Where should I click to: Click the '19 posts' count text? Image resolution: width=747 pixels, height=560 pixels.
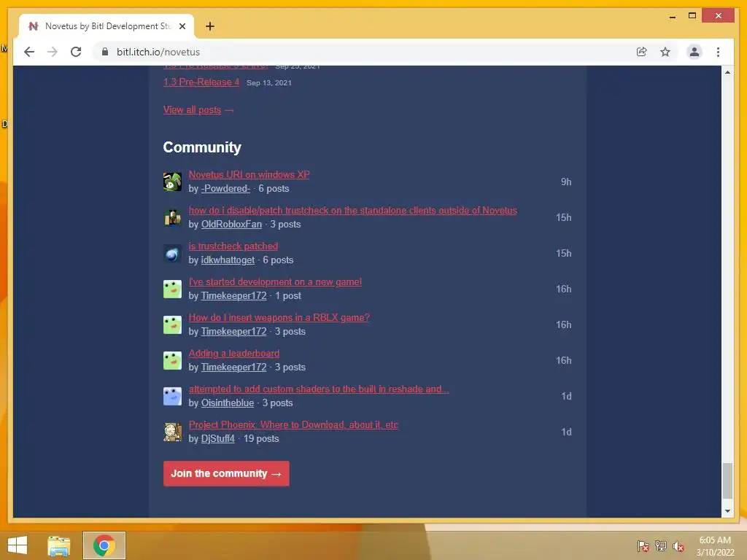coord(261,438)
